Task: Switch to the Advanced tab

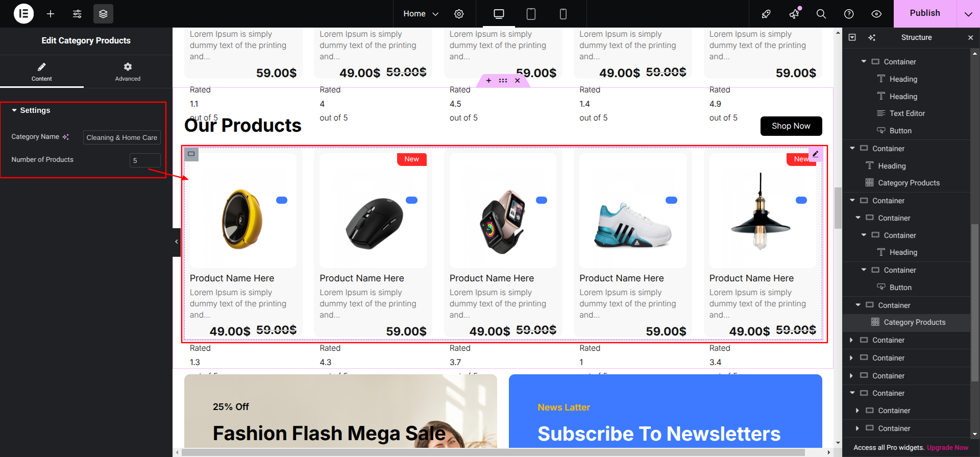Action: click(128, 72)
